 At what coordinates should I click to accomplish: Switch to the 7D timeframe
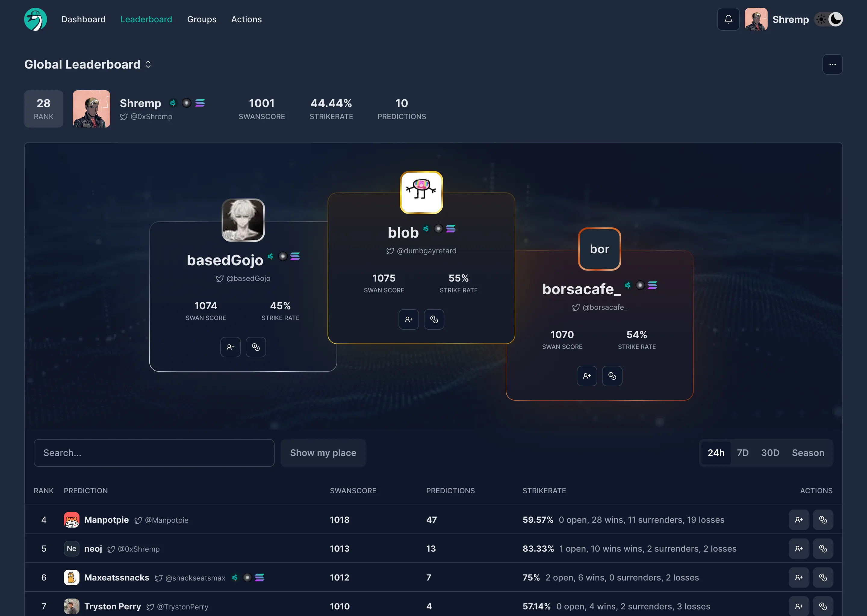[x=743, y=452]
